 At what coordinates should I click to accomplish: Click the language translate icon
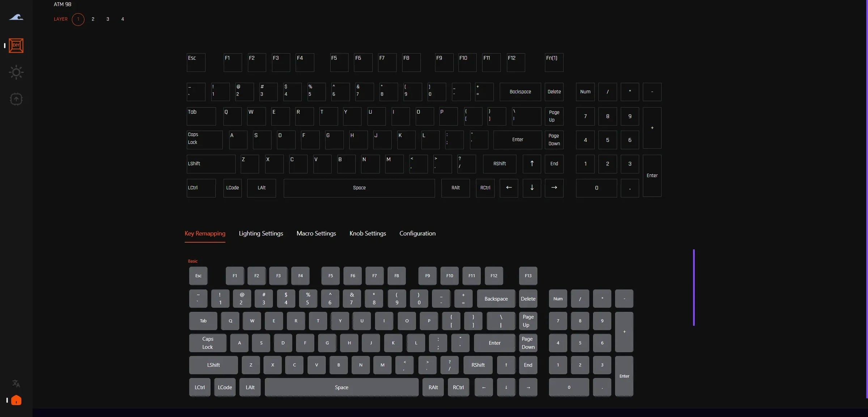click(x=16, y=383)
